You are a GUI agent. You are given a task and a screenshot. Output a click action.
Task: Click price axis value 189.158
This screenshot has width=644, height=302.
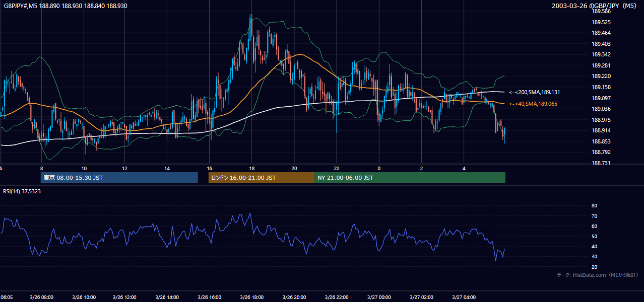click(x=601, y=87)
